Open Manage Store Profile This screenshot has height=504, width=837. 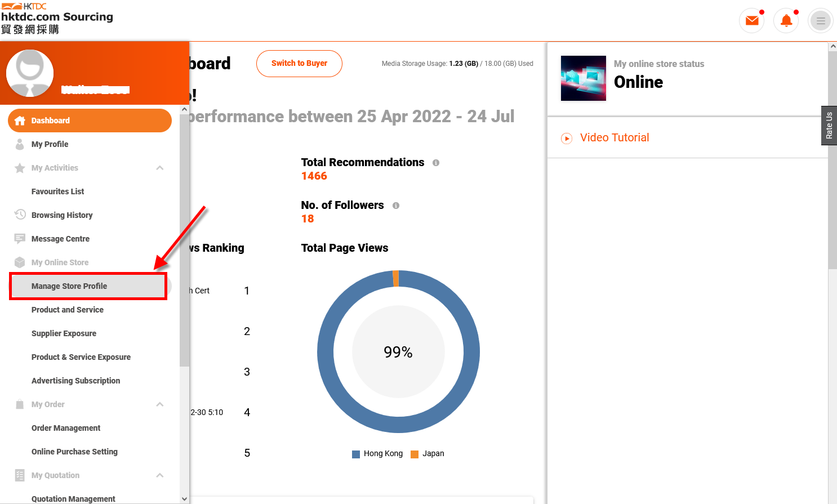(88, 286)
